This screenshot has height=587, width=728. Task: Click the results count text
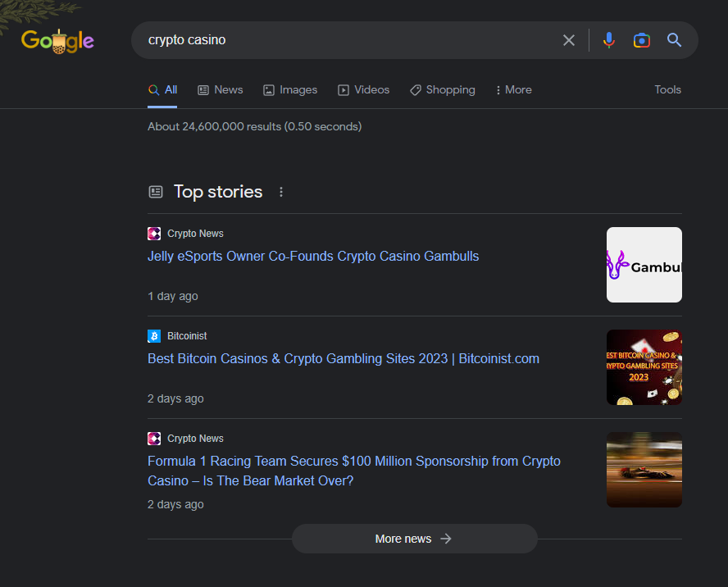click(254, 126)
